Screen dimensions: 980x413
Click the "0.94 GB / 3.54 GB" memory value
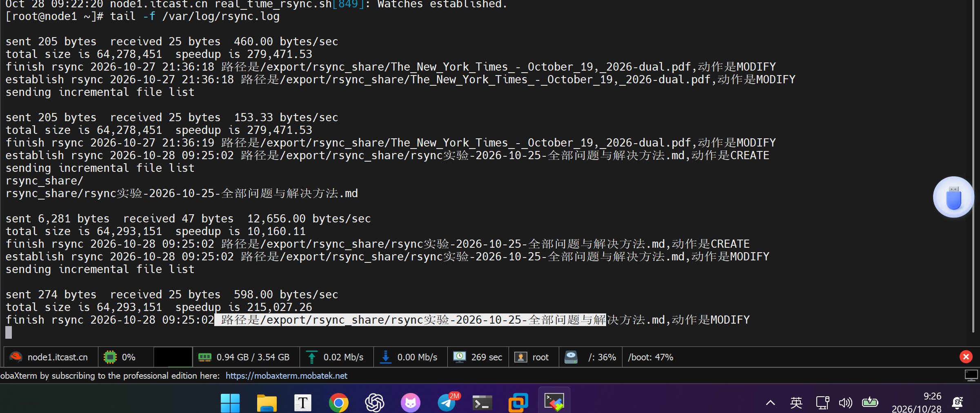click(x=253, y=357)
